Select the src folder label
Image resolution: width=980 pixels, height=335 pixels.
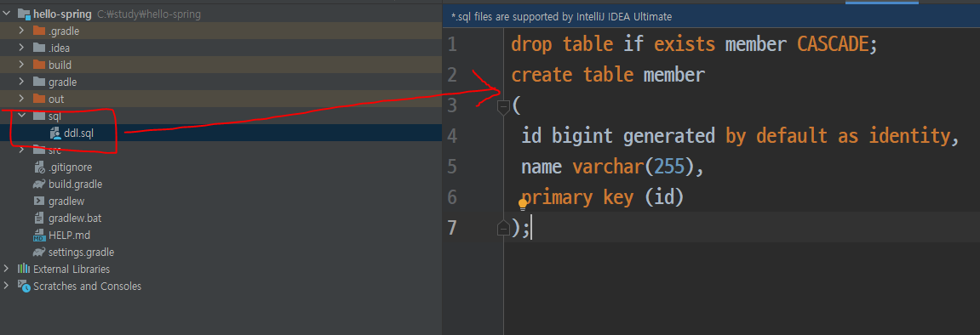coord(54,150)
